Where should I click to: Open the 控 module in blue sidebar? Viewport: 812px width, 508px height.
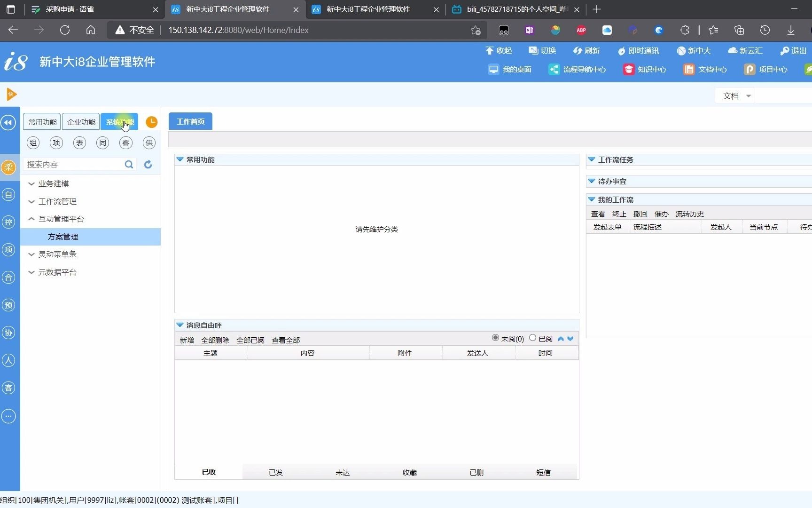[8, 222]
